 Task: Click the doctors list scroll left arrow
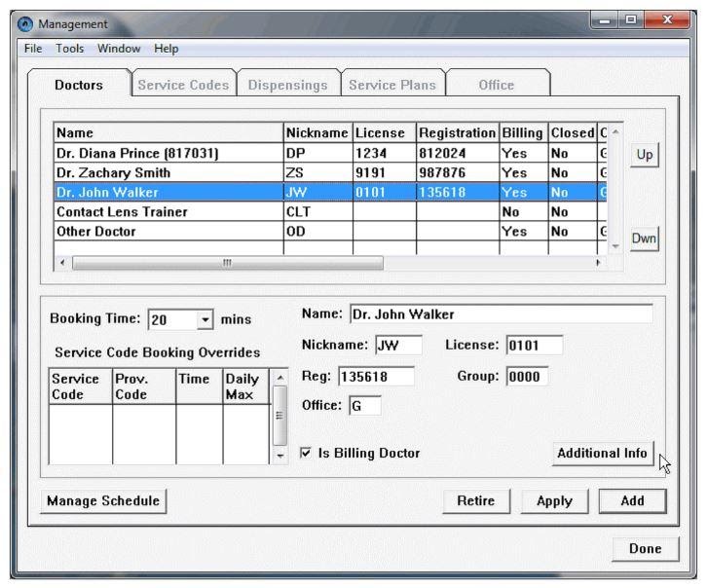(x=62, y=263)
